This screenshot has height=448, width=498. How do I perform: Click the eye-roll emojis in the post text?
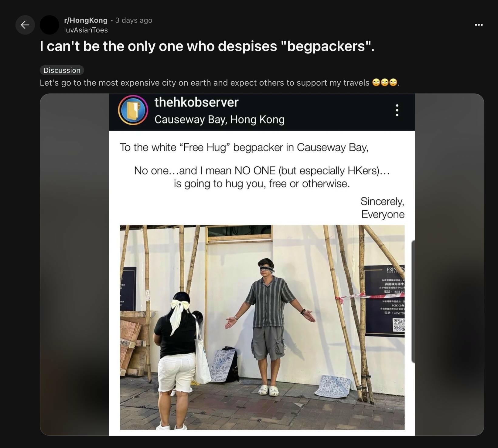click(385, 83)
